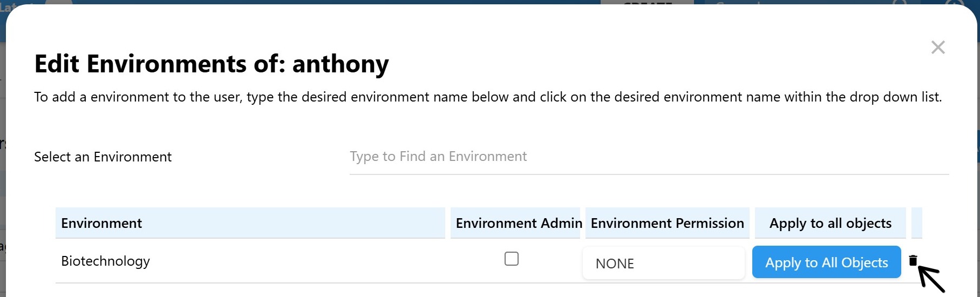Screen dimensions: 980x297
Task: Click the empty header cell above trash icon
Action: coord(916,223)
